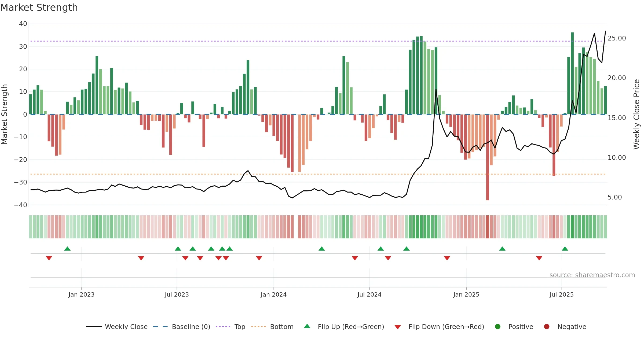Click the first green flip-up marker before Jan 2023
The height and width of the screenshot is (362, 644).
67,249
